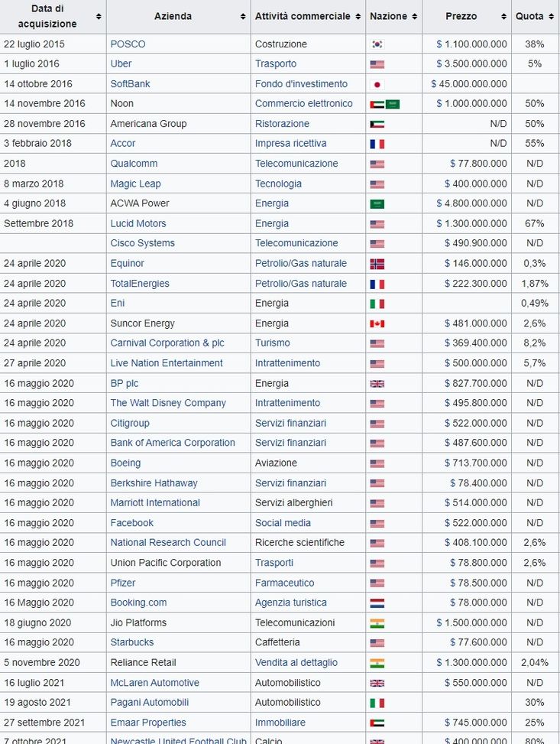This screenshot has width=560, height=744.
Task: Click the Norway flag in Equinor row
Action: pos(377,264)
